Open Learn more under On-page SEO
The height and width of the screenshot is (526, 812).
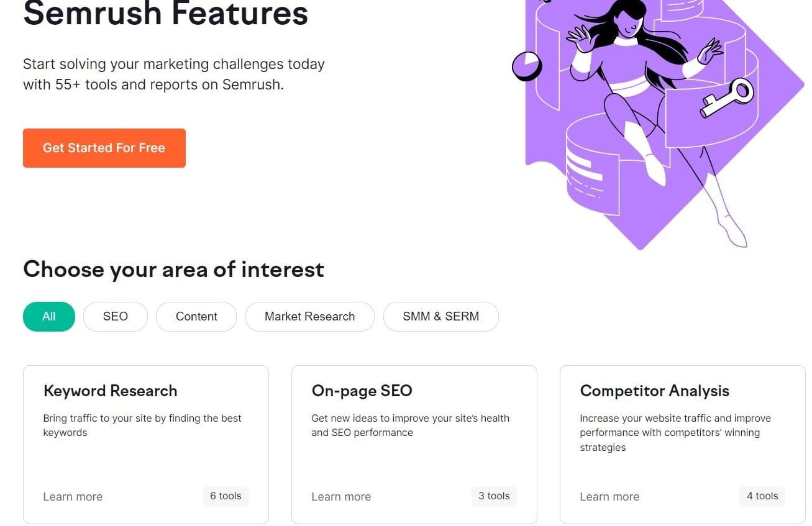[341, 496]
